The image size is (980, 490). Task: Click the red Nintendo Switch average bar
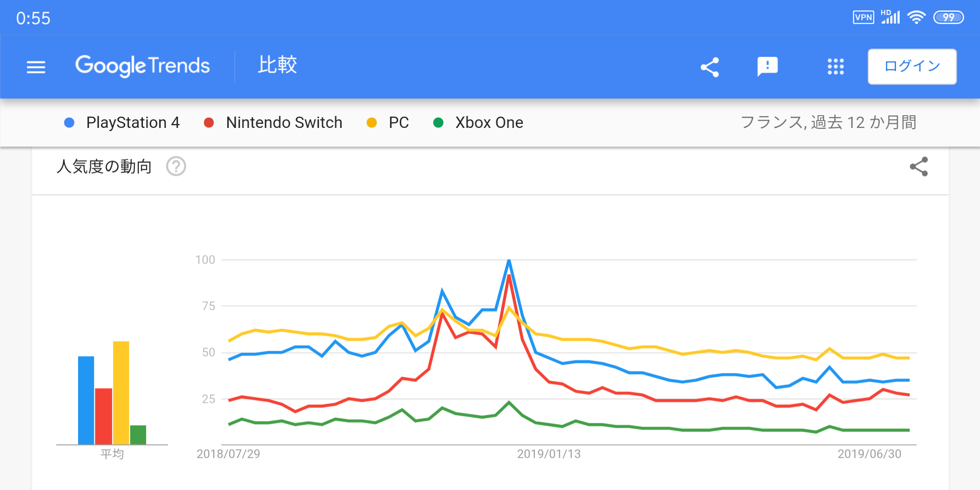click(x=103, y=416)
